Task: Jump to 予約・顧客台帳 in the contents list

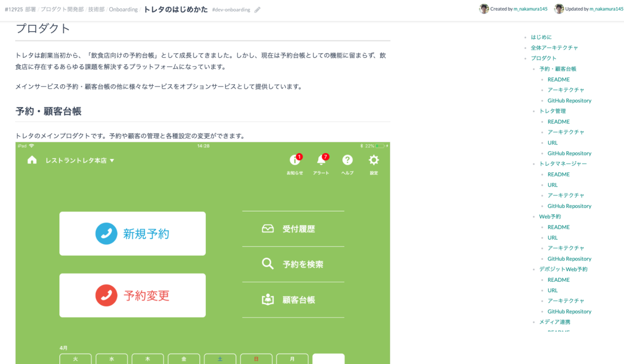Action: 557,69
